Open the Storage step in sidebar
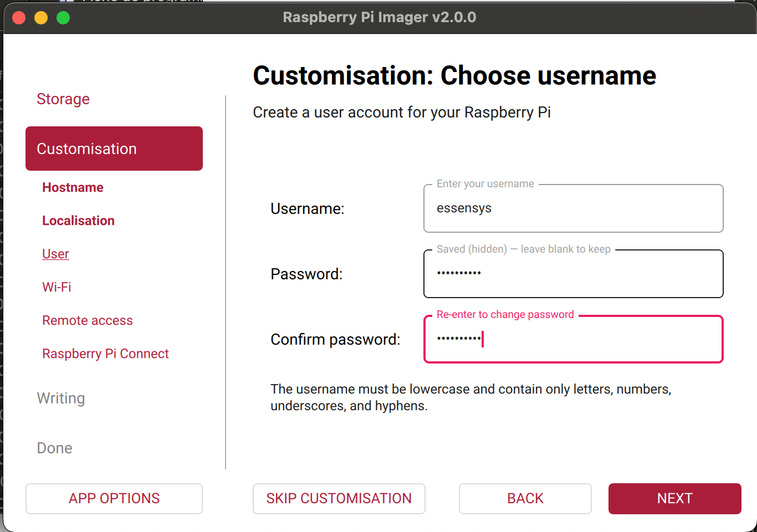Viewport: 757px width, 532px height. pos(63,99)
